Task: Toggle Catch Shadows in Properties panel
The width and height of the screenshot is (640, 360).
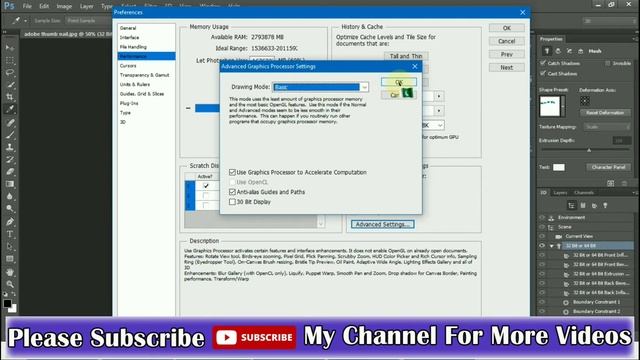Action: [x=543, y=63]
